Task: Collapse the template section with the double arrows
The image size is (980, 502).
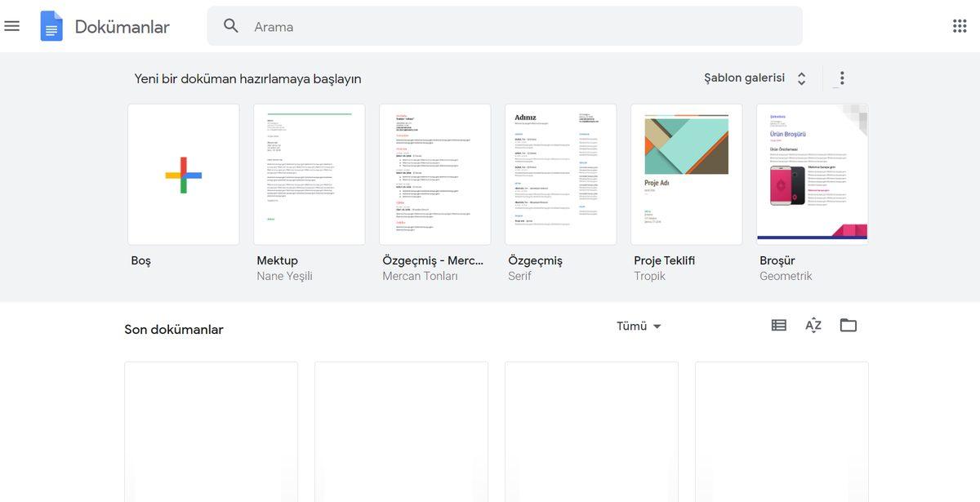Action: pos(800,77)
